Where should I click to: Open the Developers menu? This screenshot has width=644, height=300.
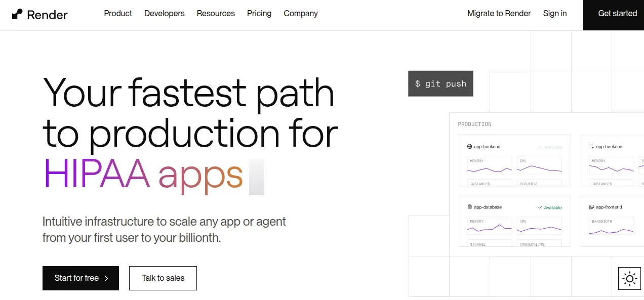[x=165, y=14]
